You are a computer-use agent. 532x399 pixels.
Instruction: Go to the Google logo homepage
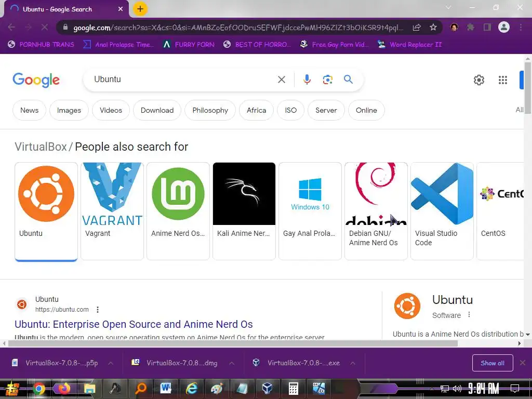36,80
